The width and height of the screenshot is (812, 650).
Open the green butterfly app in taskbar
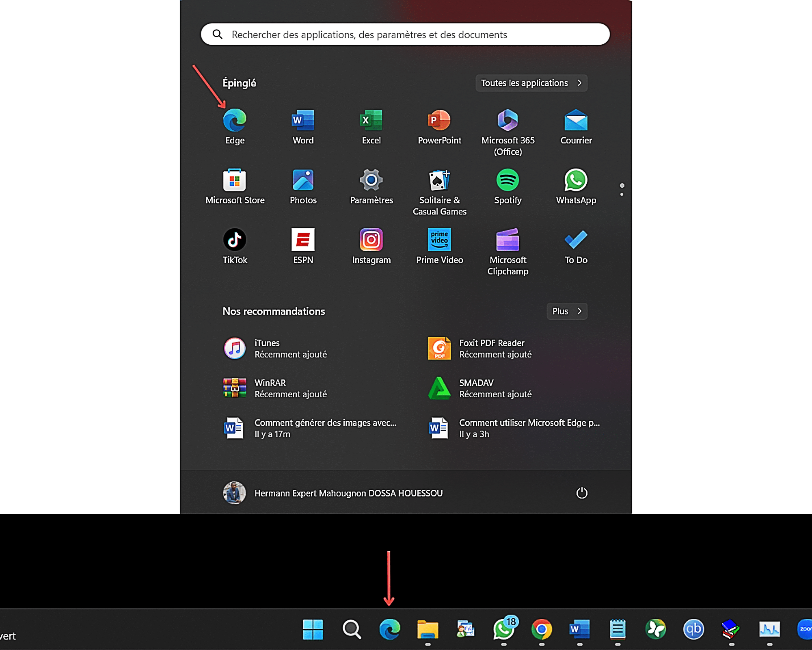656,629
